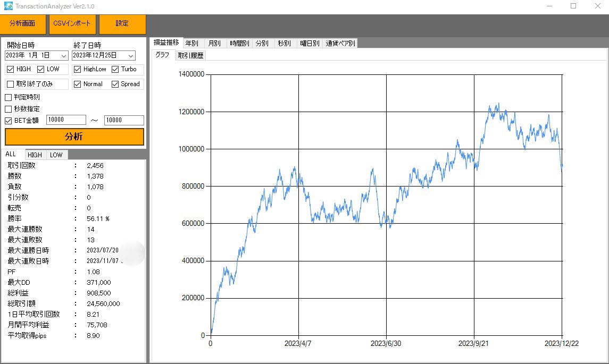Viewport: 609px width, 364px height.
Task: Maximize the TransactionAnalyzer window
Action: 573,6
